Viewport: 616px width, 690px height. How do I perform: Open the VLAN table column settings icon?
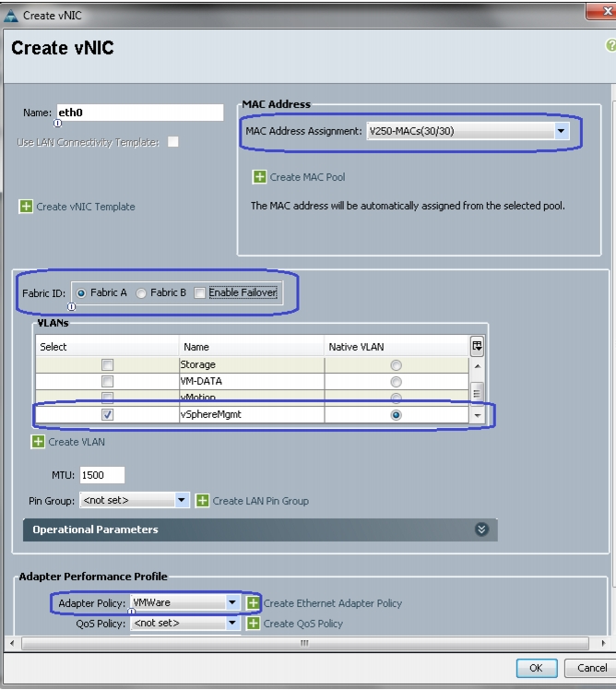tap(477, 346)
